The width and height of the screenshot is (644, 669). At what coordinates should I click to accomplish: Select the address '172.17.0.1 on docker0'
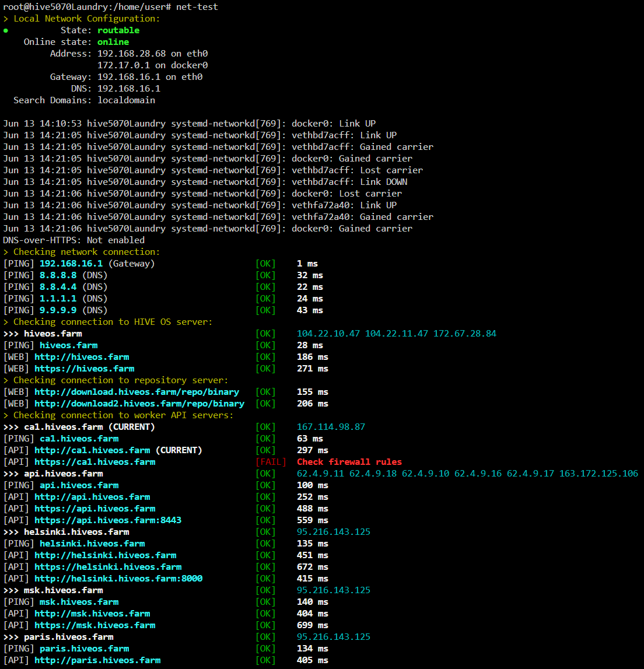click(152, 65)
